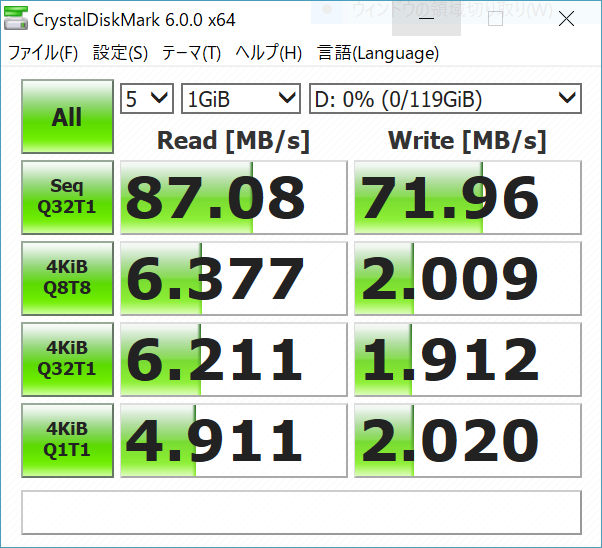Open the ファイル(F) menu
The height and width of the screenshot is (548, 602).
43,53
